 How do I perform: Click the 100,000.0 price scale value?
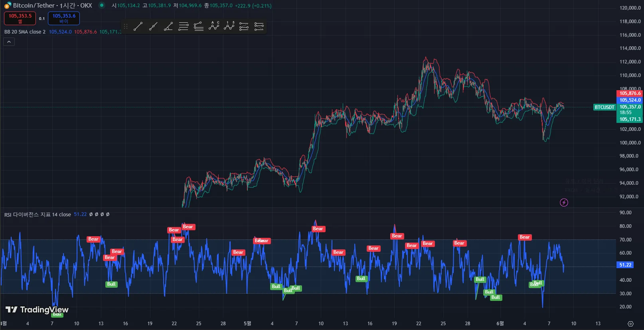[x=630, y=143]
